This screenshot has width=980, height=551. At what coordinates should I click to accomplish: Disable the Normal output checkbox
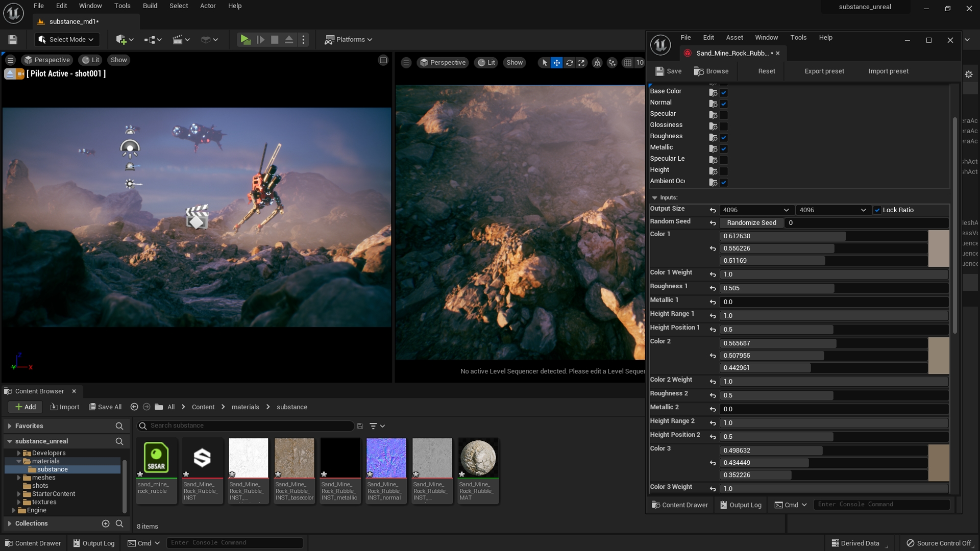724,104
